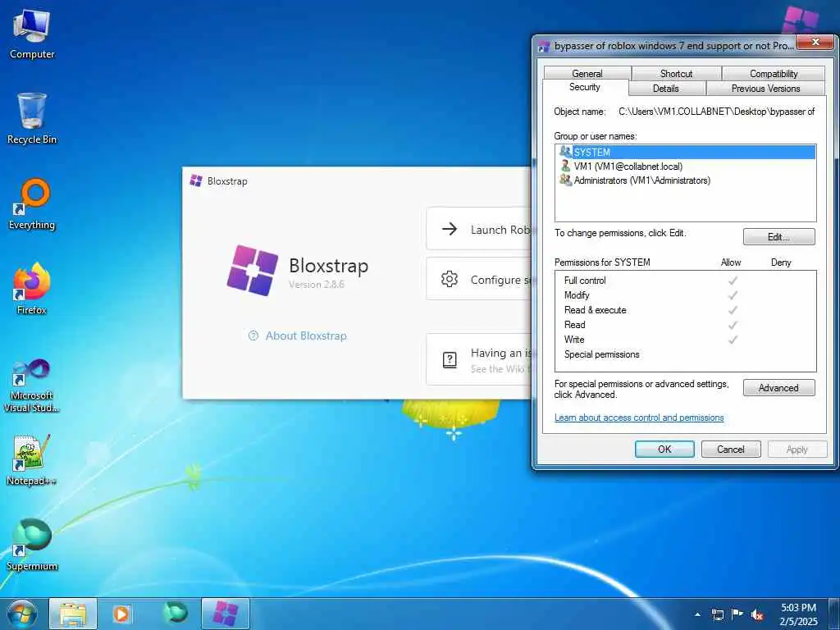Click the Modify Allow checkmark

coord(733,295)
